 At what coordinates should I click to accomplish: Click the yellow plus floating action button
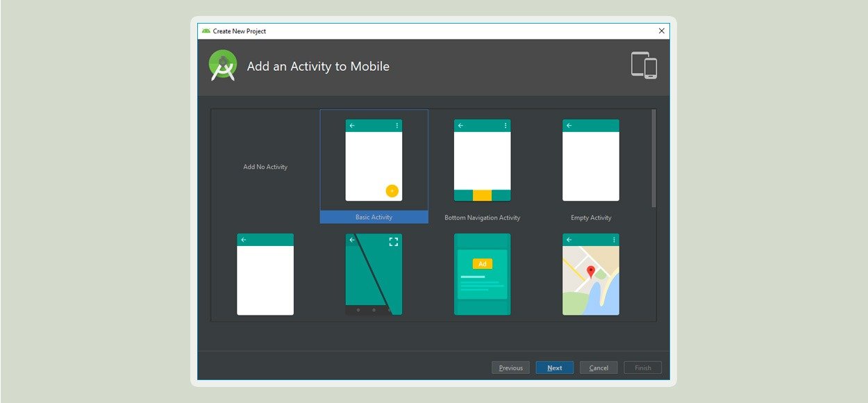[392, 191]
